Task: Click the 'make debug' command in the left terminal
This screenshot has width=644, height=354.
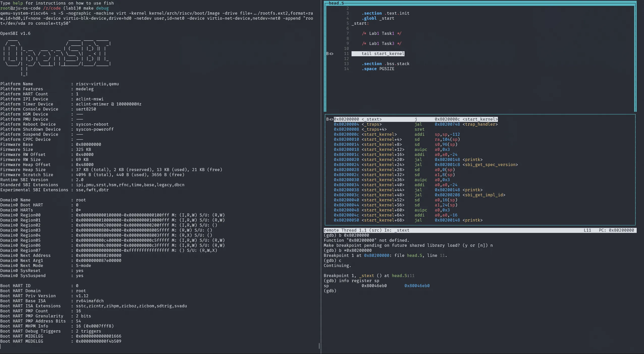Action: pos(96,8)
